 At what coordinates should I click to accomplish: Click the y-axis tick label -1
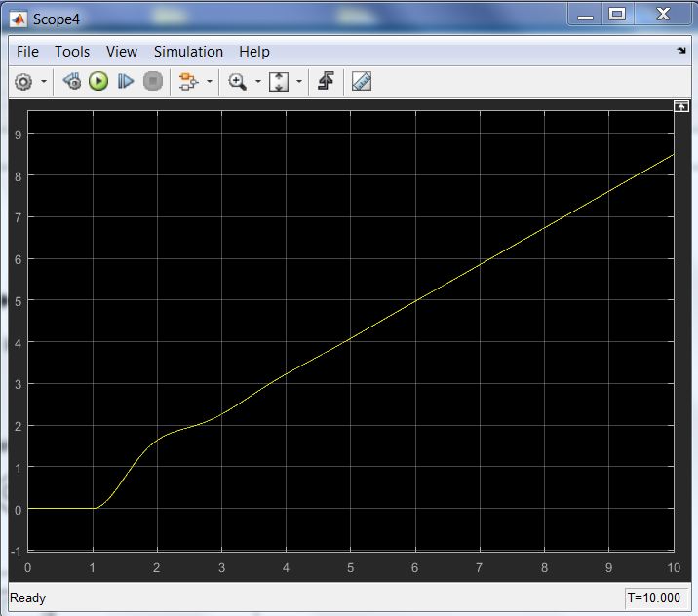pos(16,551)
